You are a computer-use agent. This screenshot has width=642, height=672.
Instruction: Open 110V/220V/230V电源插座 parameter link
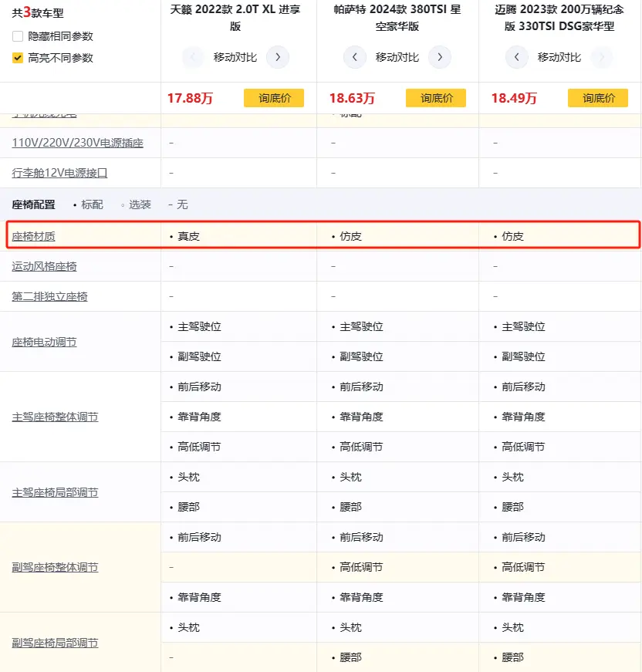click(78, 143)
